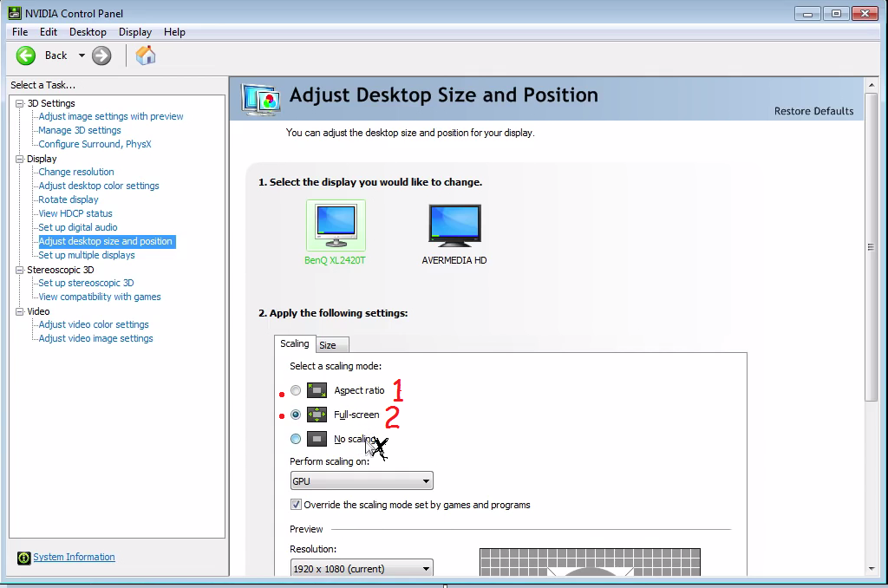Click the scaling preview pattern thumbnail

590,562
